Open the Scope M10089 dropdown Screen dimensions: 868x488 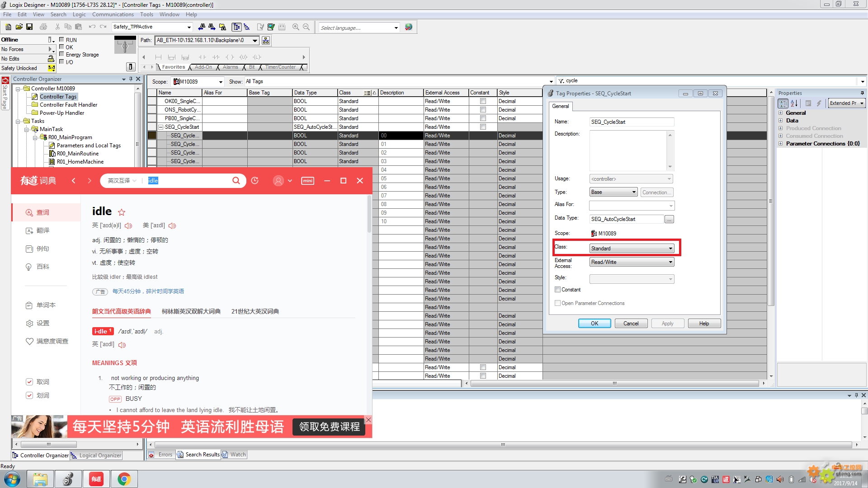point(221,82)
